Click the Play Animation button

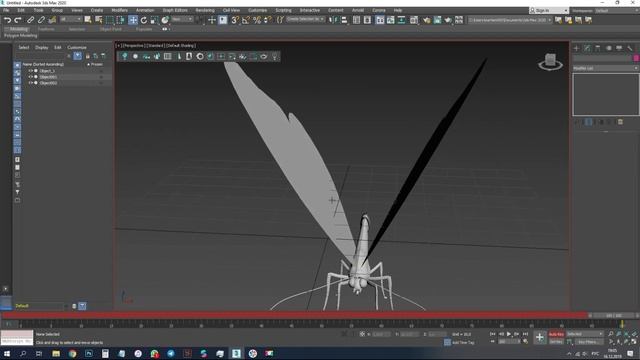click(509, 334)
